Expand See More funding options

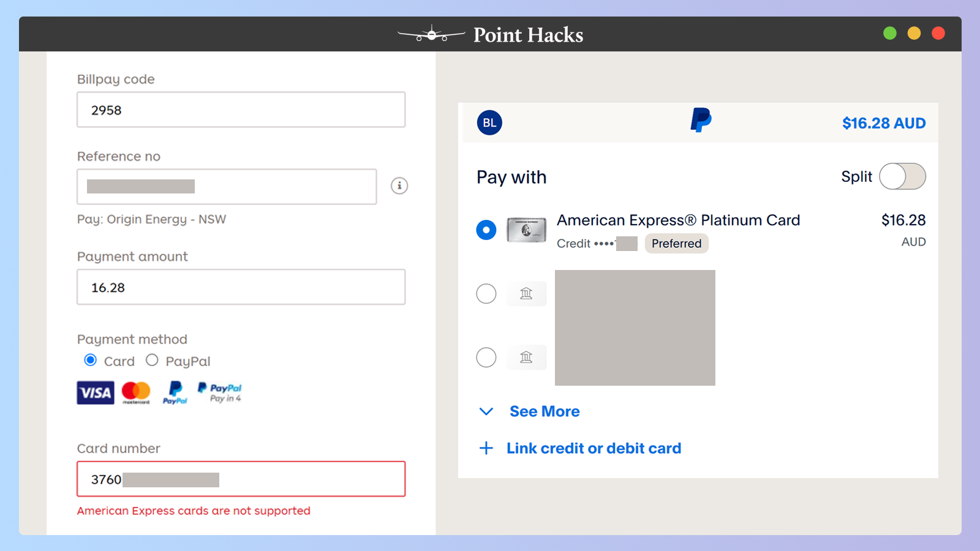pos(544,411)
